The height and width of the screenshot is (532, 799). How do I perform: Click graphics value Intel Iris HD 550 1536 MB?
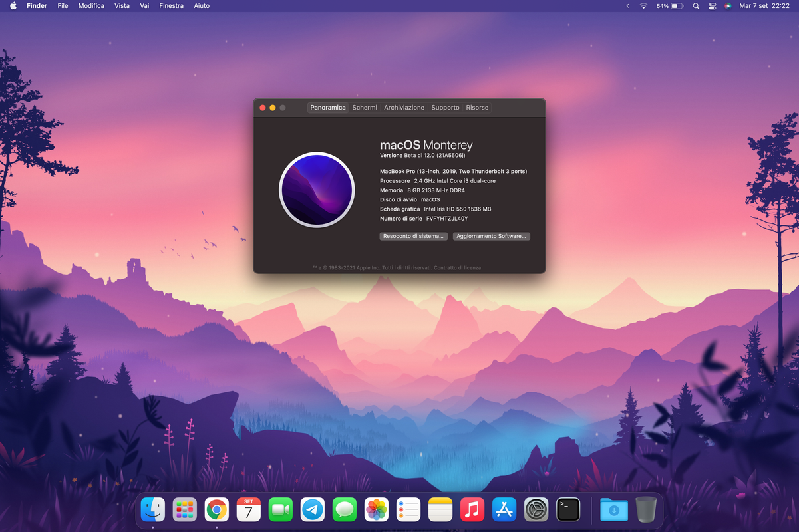458,209
